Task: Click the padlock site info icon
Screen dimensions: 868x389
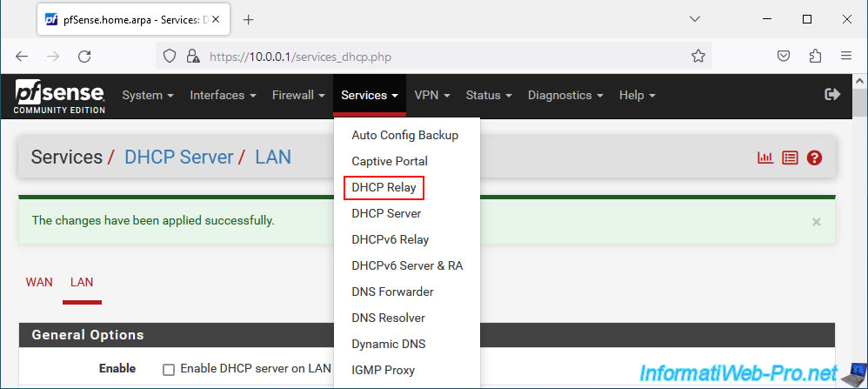Action: 192,56
